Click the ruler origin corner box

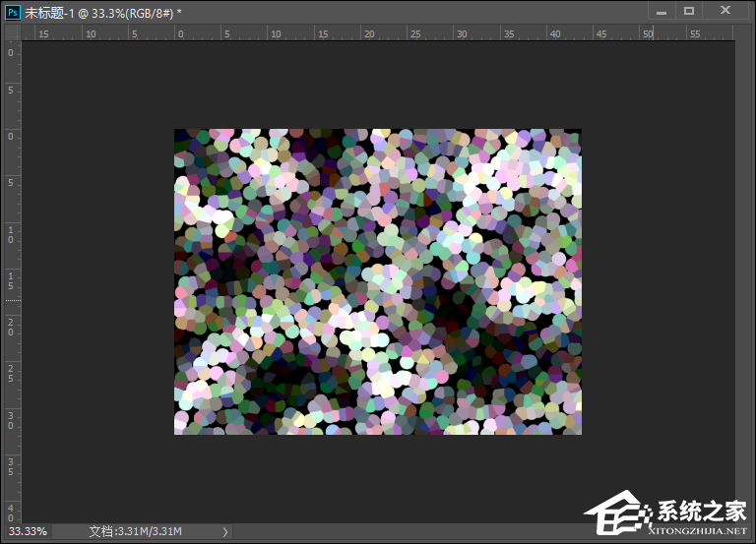click(13, 32)
